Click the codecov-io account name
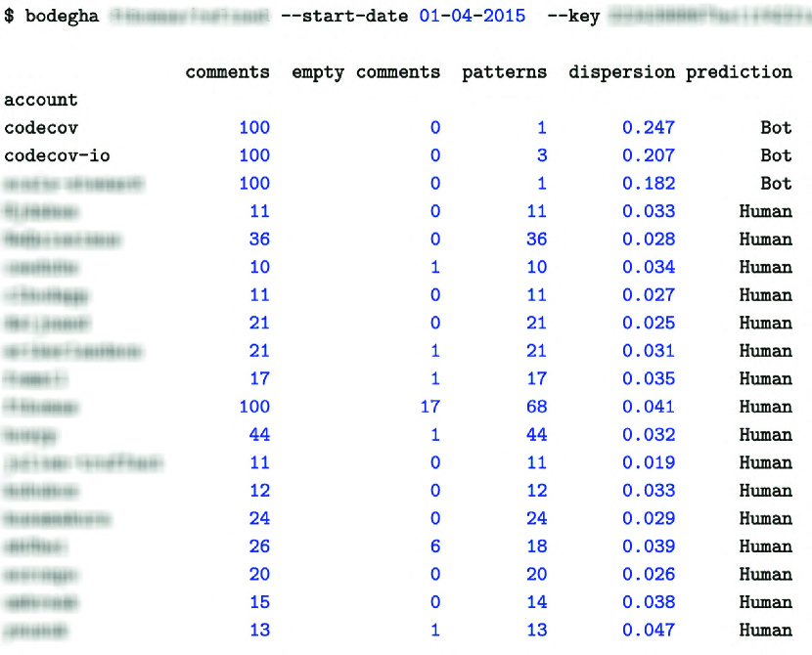This screenshot has height=655, width=812. click(56, 155)
